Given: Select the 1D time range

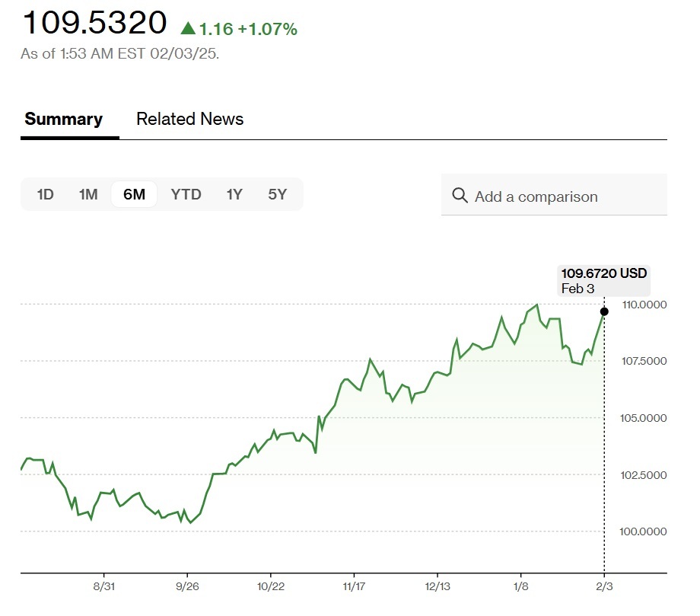Looking at the screenshot, I should 46,194.
